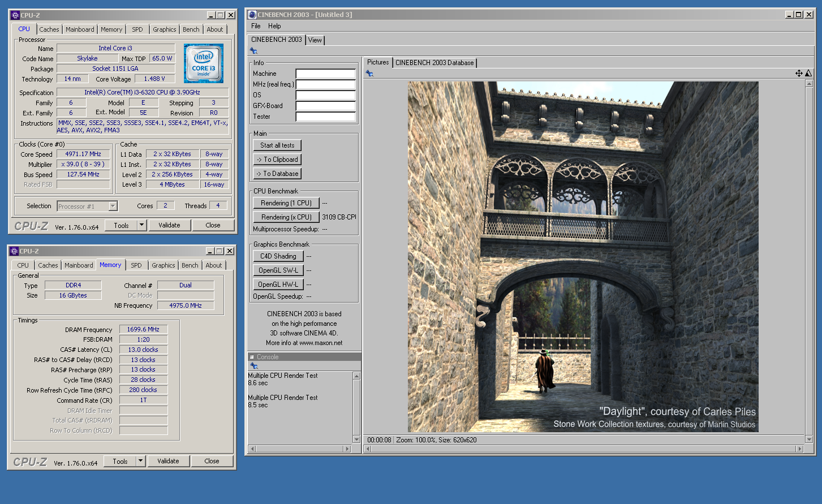
Task: Click the picture view's vertical scrollbar down arrow
Action: pyautogui.click(x=809, y=439)
